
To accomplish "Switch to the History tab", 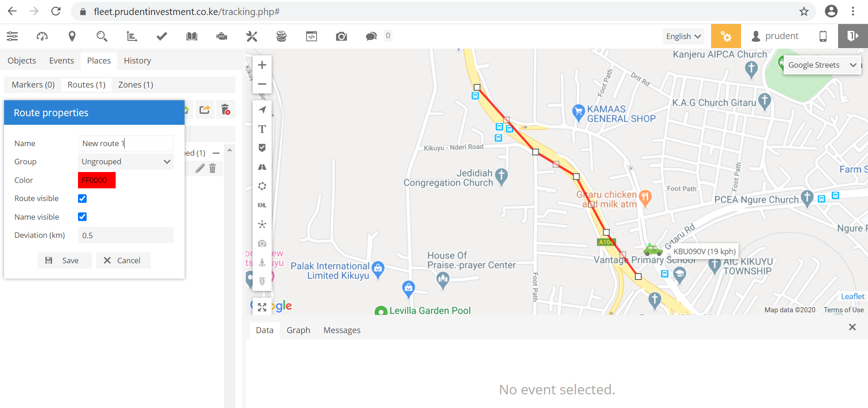I will [x=137, y=61].
